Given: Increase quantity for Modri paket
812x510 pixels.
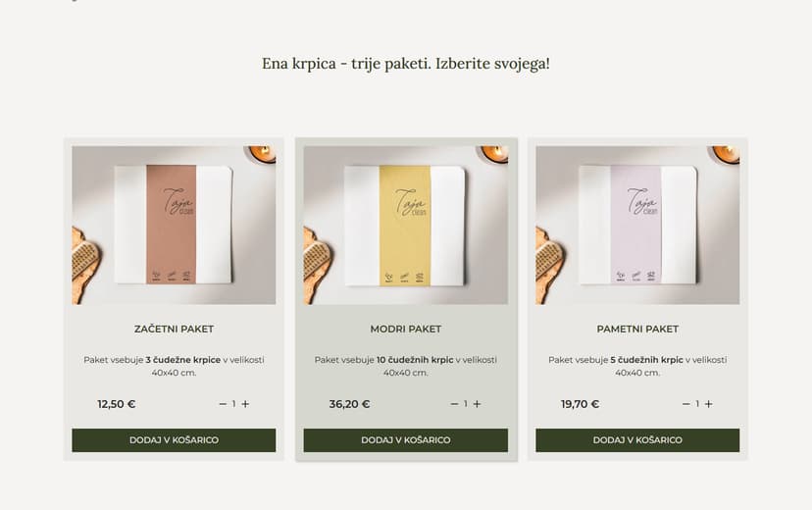Looking at the screenshot, I should pos(477,404).
